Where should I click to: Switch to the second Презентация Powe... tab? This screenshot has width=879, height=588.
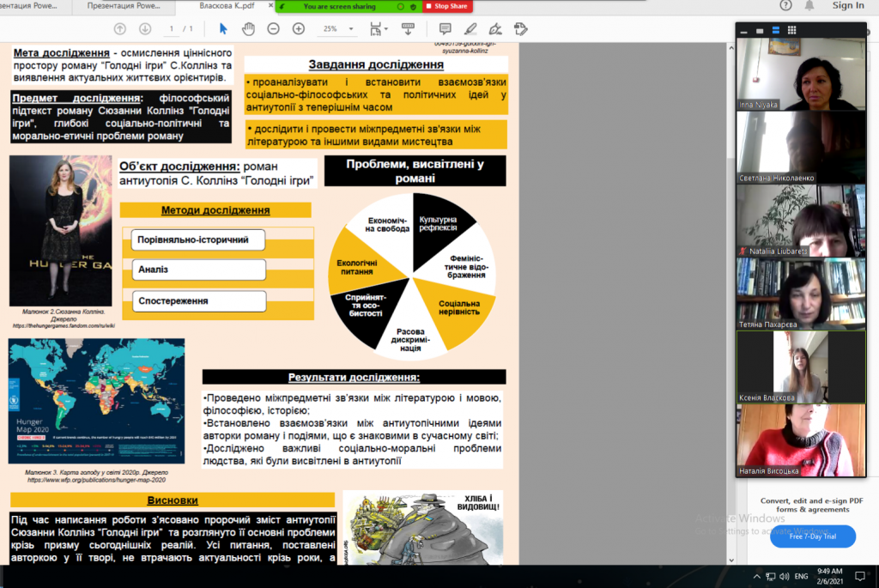pyautogui.click(x=124, y=6)
